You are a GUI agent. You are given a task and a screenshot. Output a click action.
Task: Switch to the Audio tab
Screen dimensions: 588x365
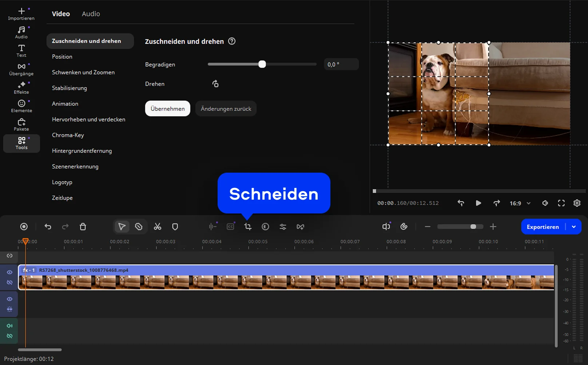pos(91,14)
